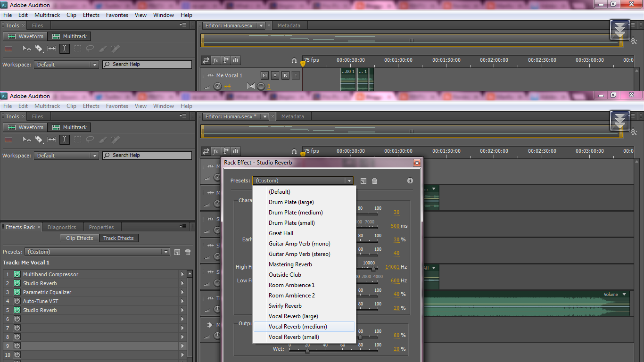Click the Effects Rack list scroll-up arrow
Image resolution: width=644 pixels, height=362 pixels.
[190, 273]
